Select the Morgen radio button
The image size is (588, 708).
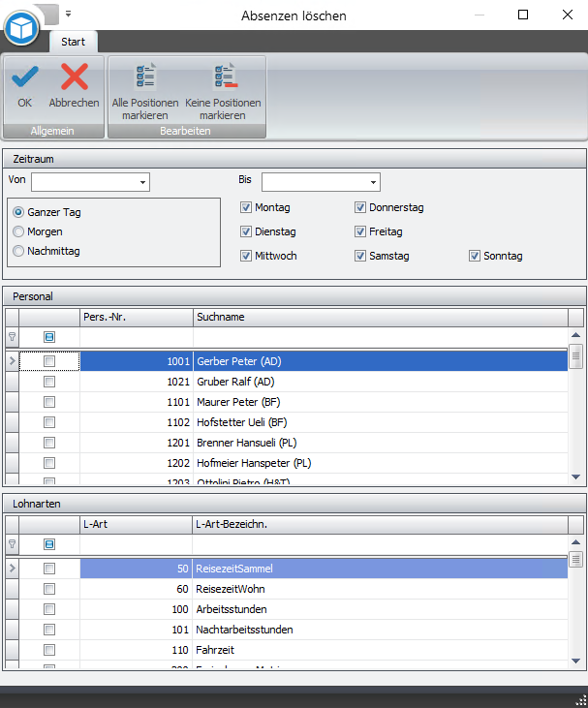point(18,231)
